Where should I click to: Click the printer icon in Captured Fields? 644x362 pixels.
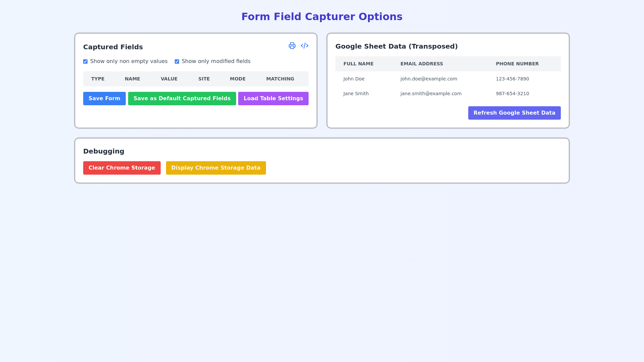tap(292, 46)
